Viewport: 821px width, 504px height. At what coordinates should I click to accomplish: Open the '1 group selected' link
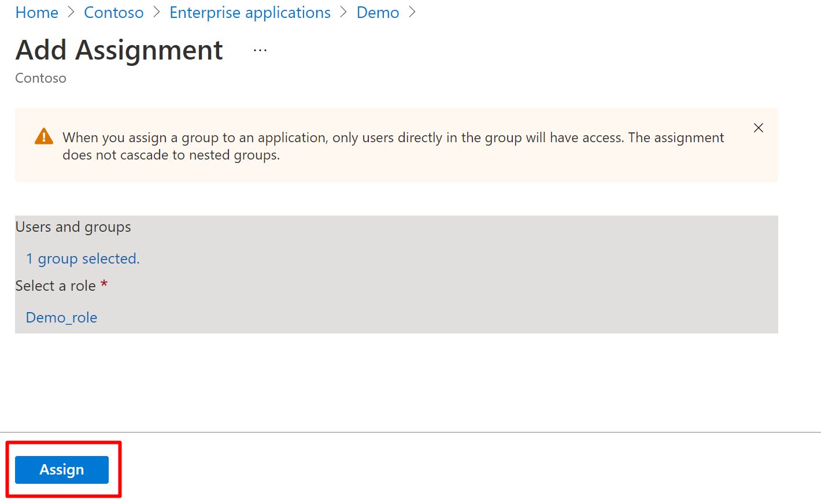[x=83, y=258]
